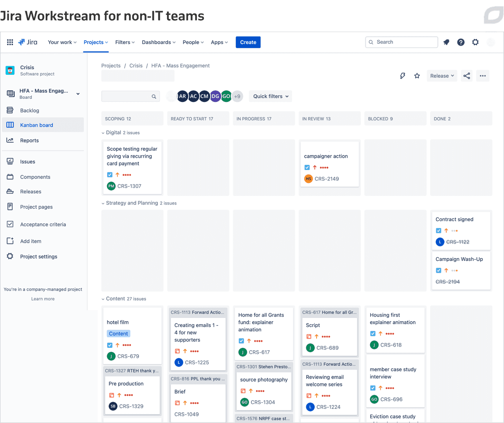Click the Create button
Screen dimensions: 504x423
click(248, 42)
